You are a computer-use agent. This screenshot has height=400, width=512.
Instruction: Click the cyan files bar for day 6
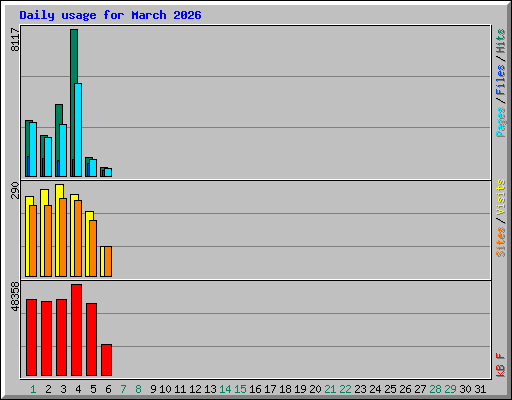pos(108,172)
